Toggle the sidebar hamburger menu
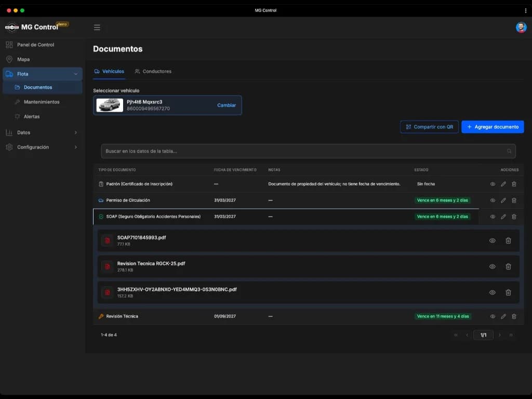This screenshot has width=532, height=399. tap(97, 28)
